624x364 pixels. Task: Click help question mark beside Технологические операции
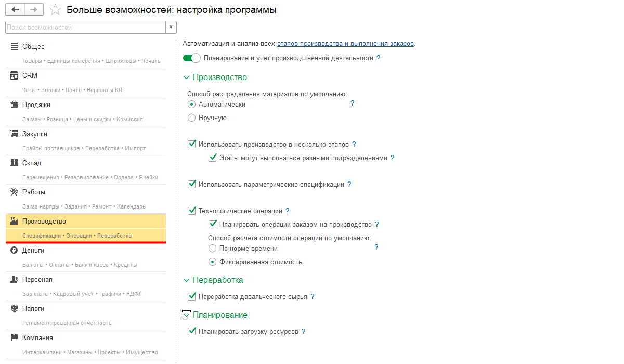[x=288, y=211]
